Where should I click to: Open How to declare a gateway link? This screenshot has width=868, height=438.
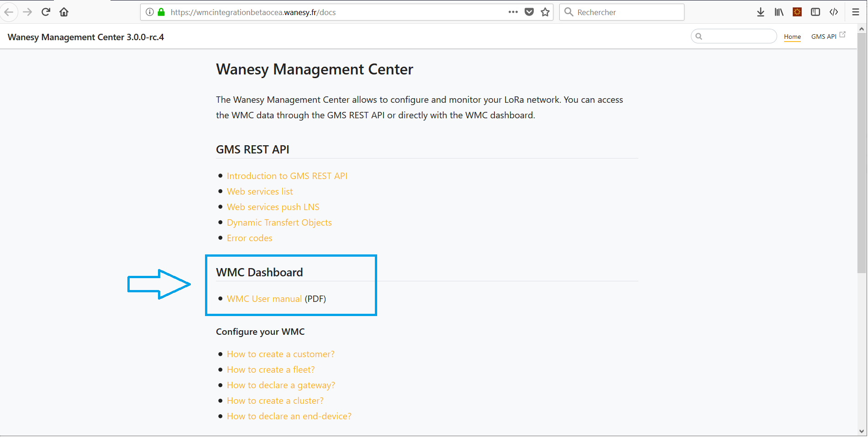[x=281, y=385]
